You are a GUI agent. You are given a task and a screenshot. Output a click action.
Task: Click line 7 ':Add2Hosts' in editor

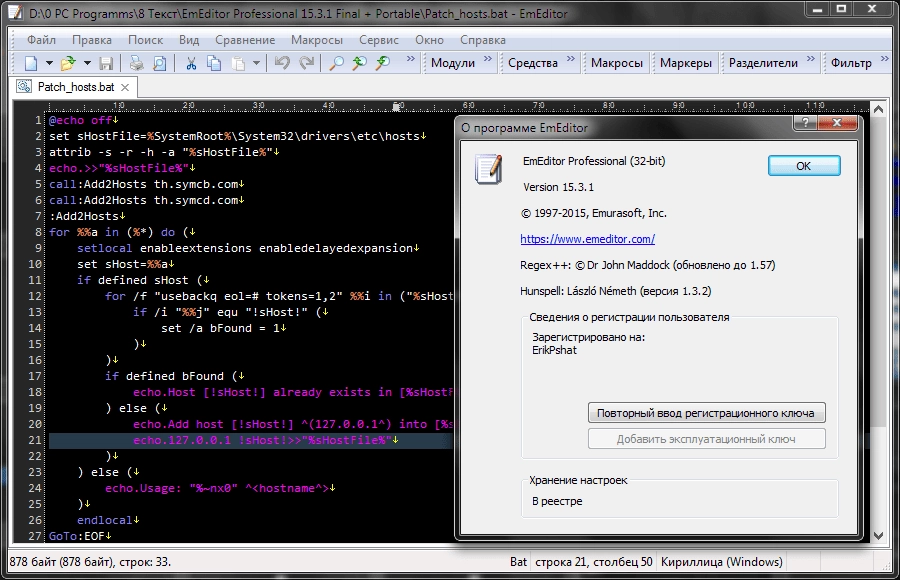click(x=87, y=216)
